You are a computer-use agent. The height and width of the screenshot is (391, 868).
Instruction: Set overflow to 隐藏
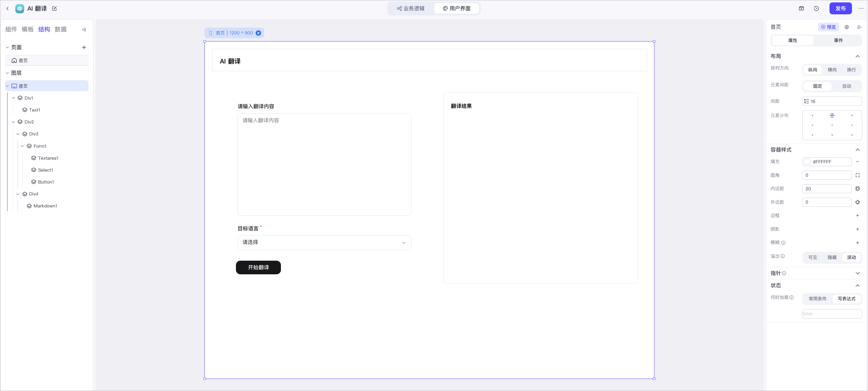pos(832,258)
